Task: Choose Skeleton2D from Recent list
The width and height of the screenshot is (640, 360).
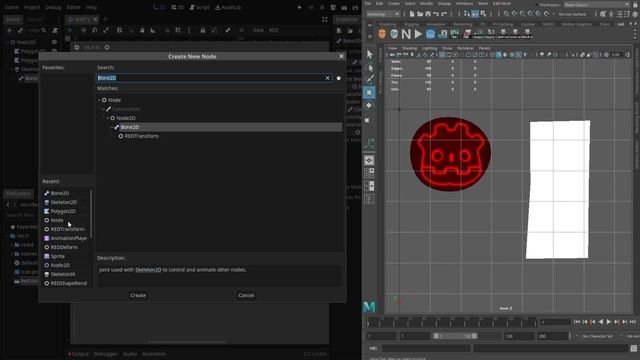Action: pos(63,202)
